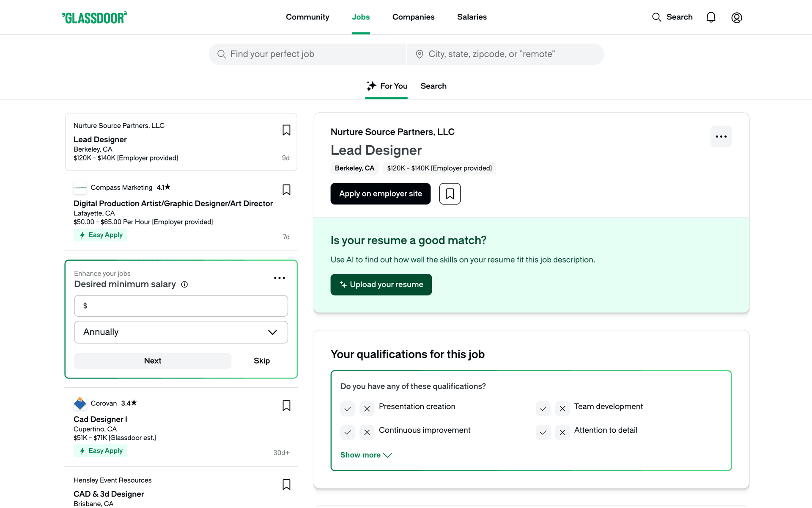Confirm Presentation creation qualification with checkmark
The width and height of the screenshot is (812, 508).
pos(348,409)
